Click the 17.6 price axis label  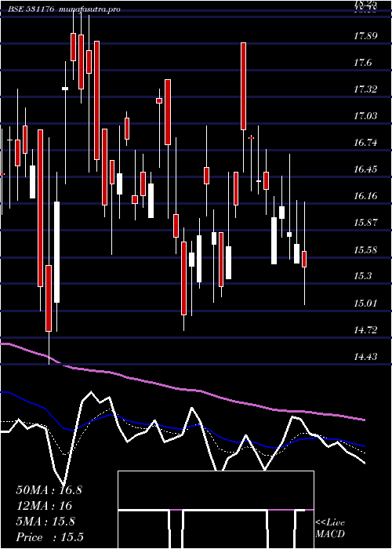pyautogui.click(x=362, y=63)
